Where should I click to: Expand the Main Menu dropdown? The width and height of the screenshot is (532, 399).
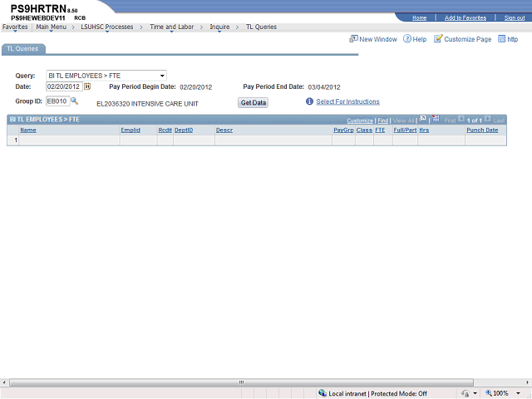52,27
